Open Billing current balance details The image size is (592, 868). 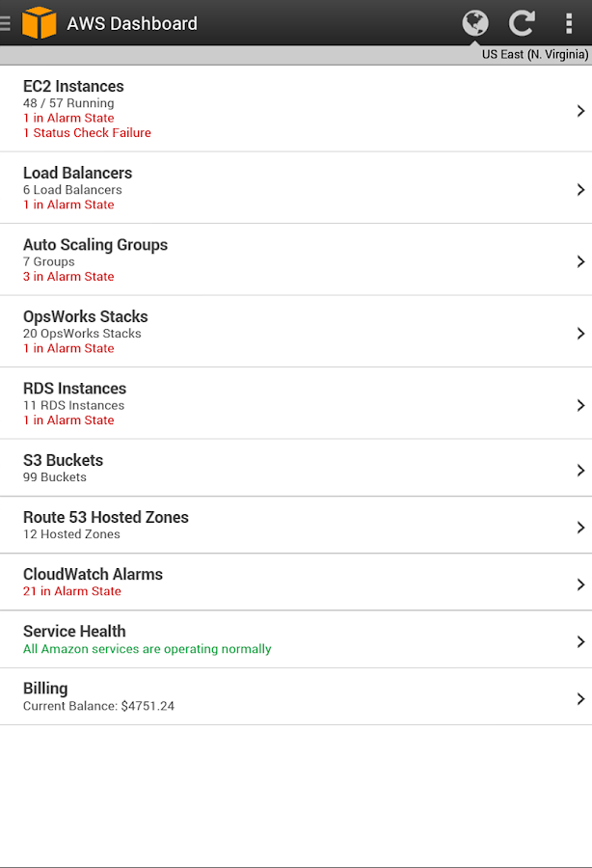coord(98,696)
